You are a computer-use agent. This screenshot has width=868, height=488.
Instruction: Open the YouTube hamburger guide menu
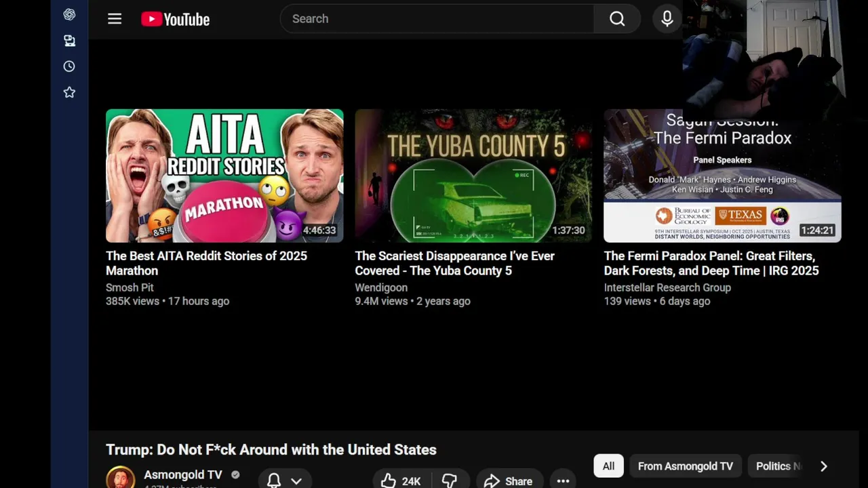tap(115, 19)
